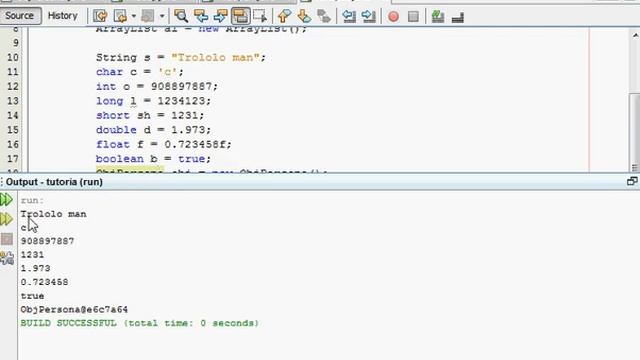The height and width of the screenshot is (360, 640).
Task: Click Find Next Occurrence icon
Action: [220, 16]
